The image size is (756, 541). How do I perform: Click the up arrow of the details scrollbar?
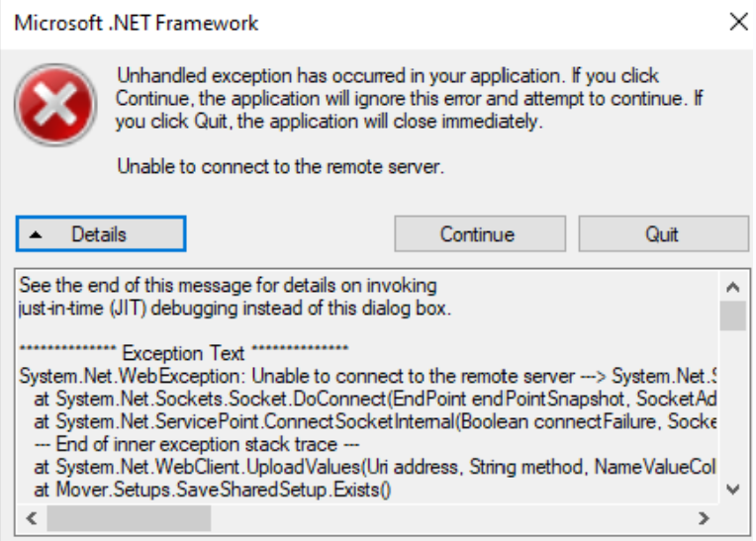733,288
